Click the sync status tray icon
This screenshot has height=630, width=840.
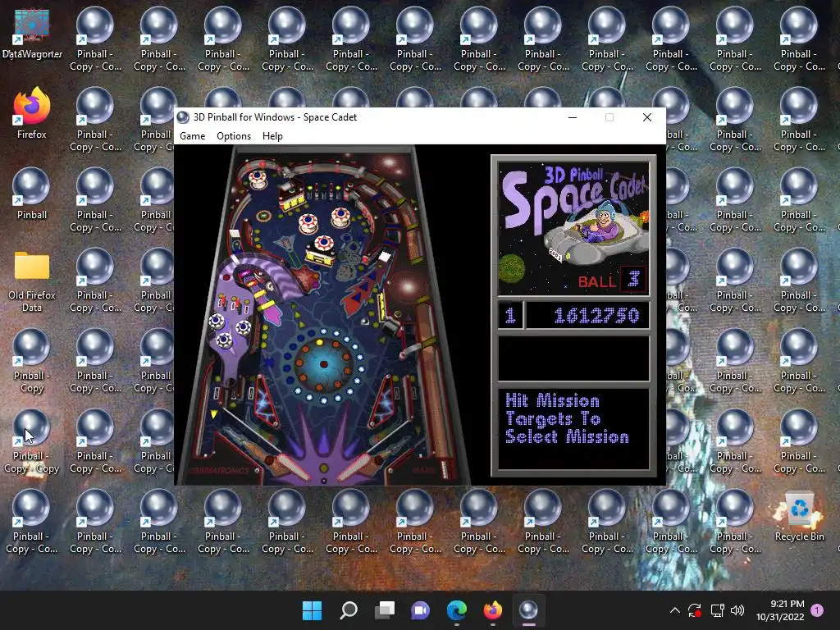(695, 610)
